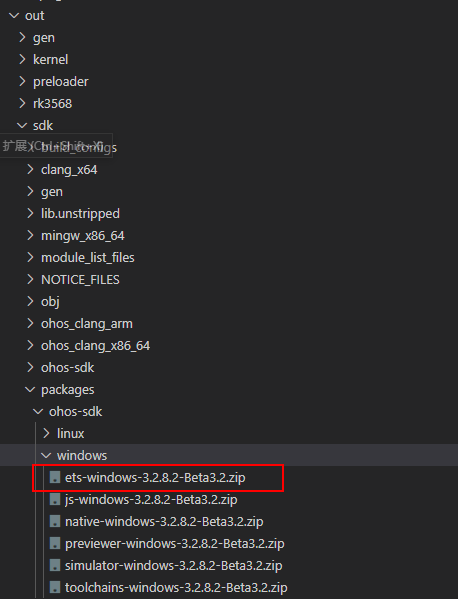Select the lib.unstripped folder
458x599 pixels.
(x=80, y=214)
